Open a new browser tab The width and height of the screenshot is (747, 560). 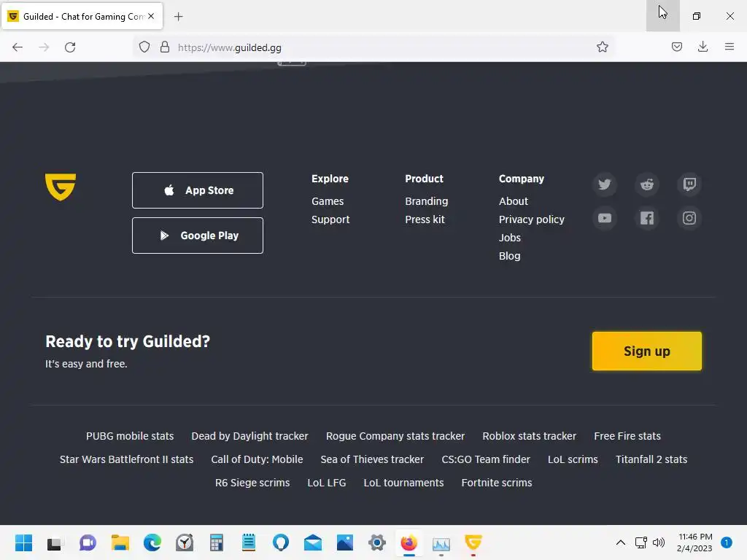tap(179, 17)
